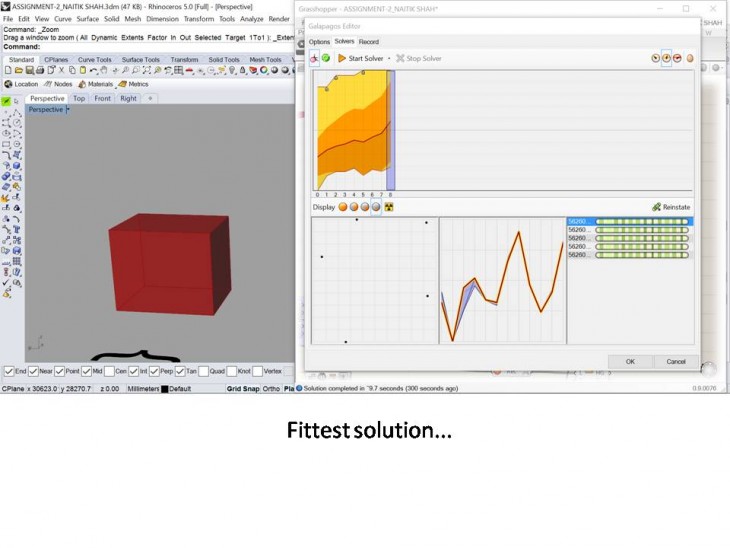Image resolution: width=730 pixels, height=548 pixels.
Task: Open the Perspective viewport title dropdown arrow
Action: point(67,110)
